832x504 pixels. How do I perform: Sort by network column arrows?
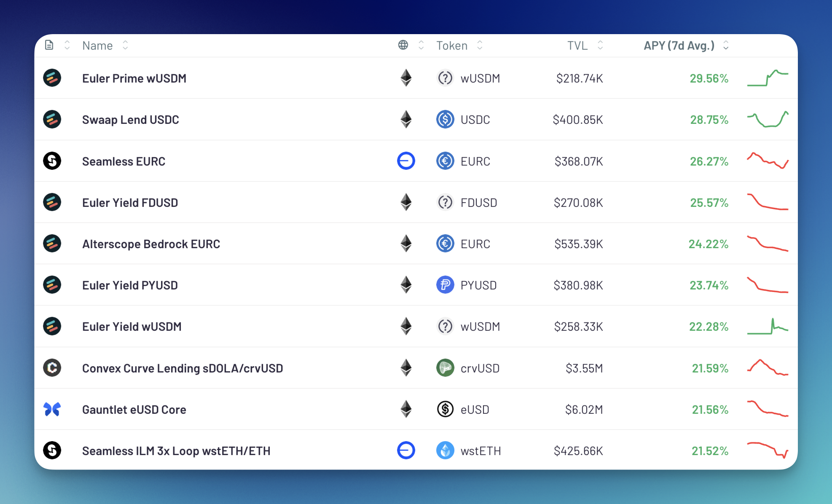click(421, 45)
